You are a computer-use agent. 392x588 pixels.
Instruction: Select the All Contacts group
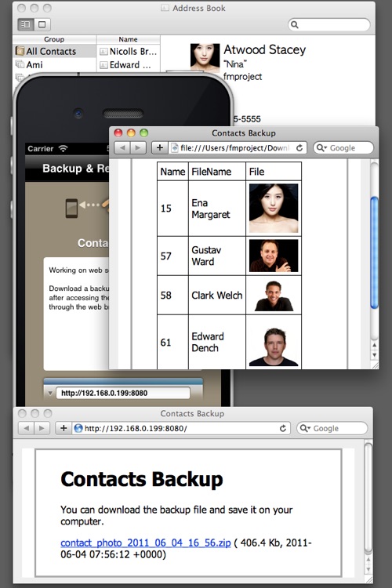(55, 51)
